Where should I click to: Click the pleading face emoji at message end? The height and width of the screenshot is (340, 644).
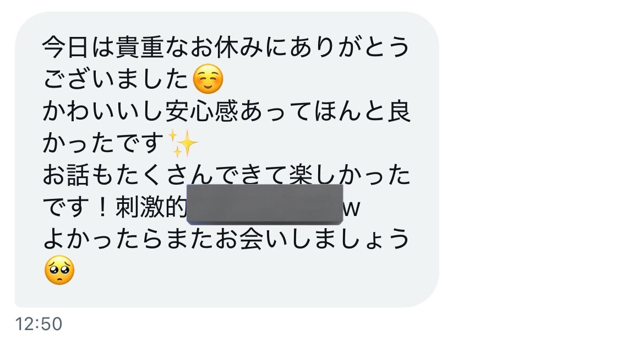(x=59, y=271)
